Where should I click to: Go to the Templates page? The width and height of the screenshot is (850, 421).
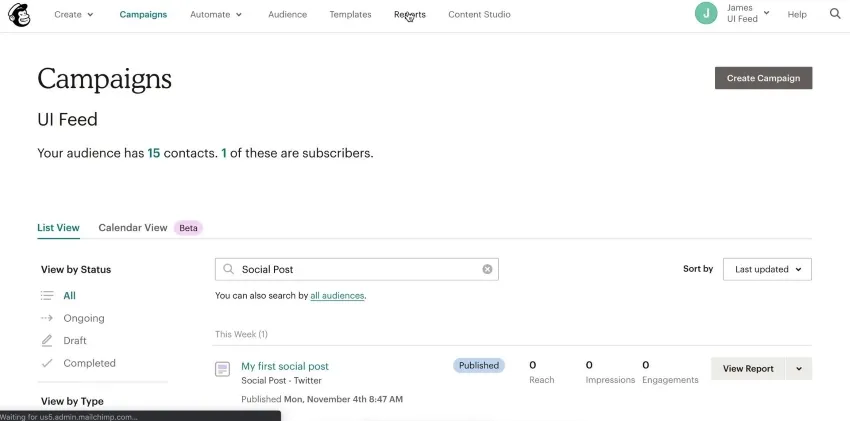click(x=350, y=15)
